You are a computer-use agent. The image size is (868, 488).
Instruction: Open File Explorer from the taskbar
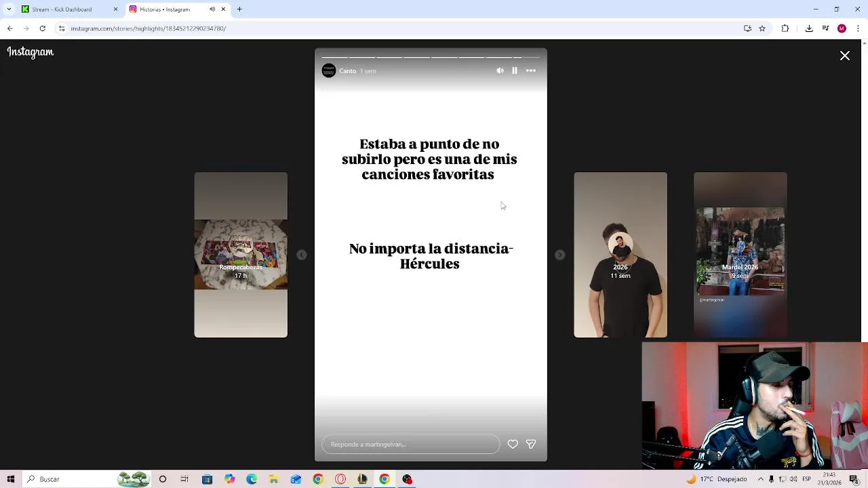coord(273,479)
